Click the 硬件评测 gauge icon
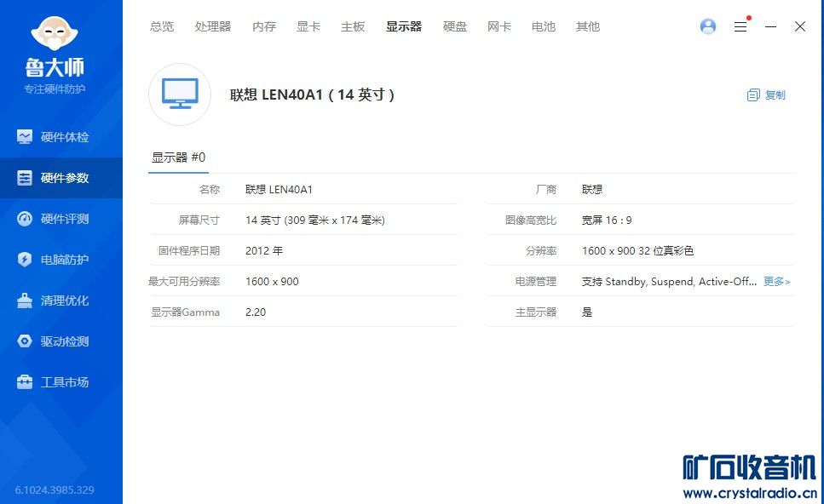 click(x=24, y=219)
